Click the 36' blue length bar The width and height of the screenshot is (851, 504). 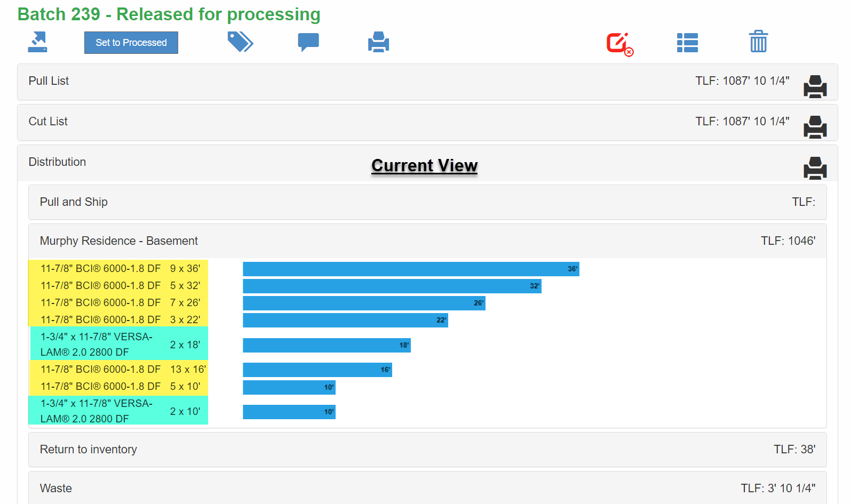(411, 269)
